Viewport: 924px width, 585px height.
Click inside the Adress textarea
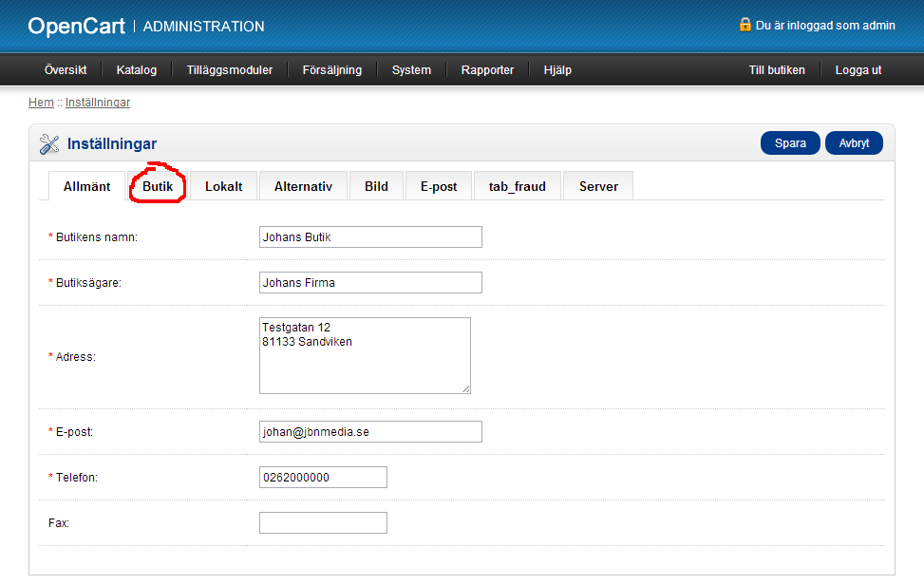click(x=365, y=355)
